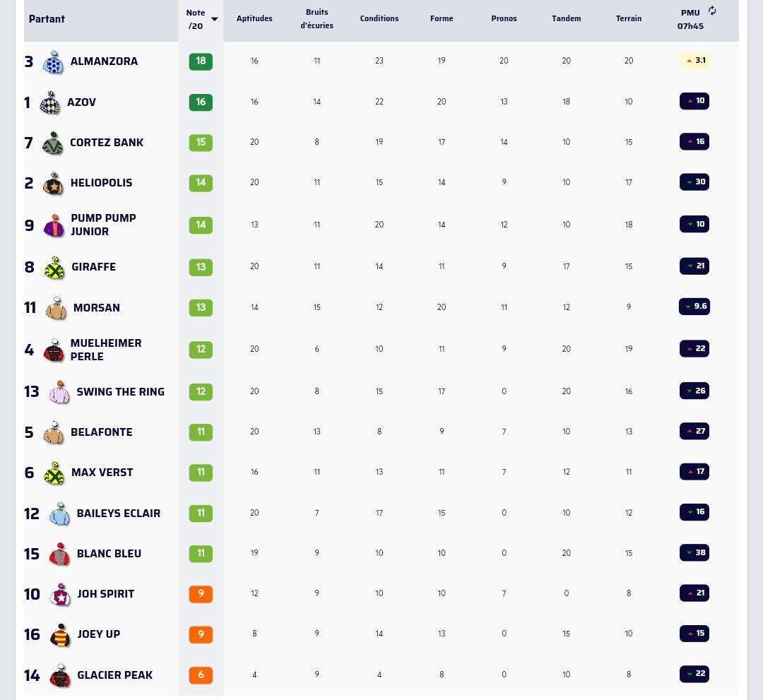Click CORTEZ BANK's green jockey silk icon
763x700 pixels.
[52, 143]
